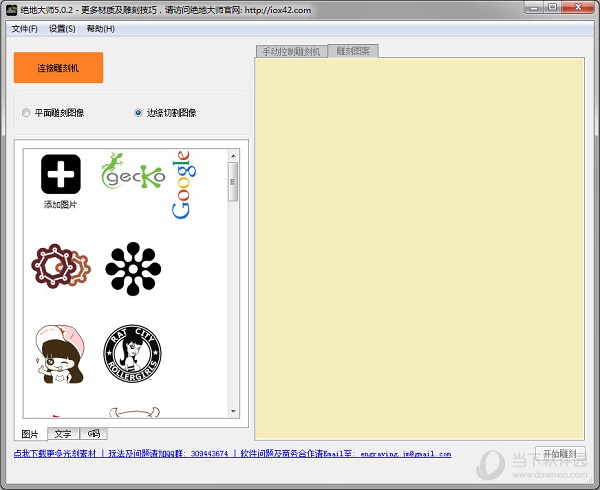Open the 帮助(H) menu
The height and width of the screenshot is (490, 600).
(x=100, y=29)
